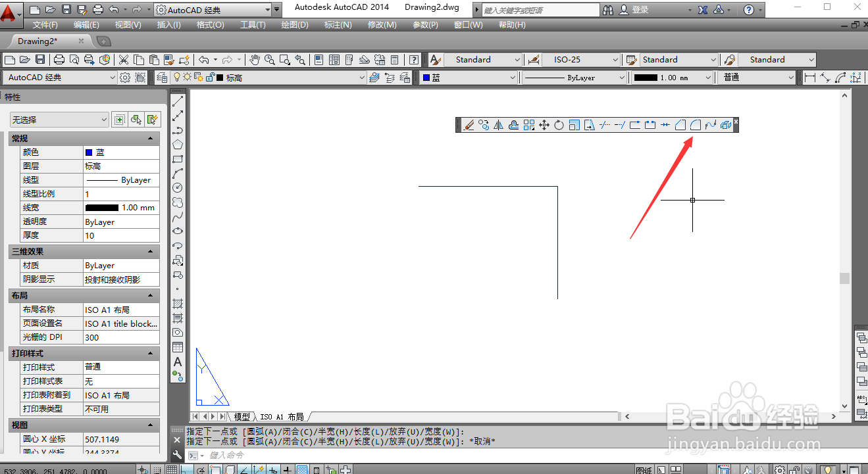868x474 pixels.
Task: Click the 线宽 1.00 mm value in Properties
Action: pyautogui.click(x=122, y=208)
